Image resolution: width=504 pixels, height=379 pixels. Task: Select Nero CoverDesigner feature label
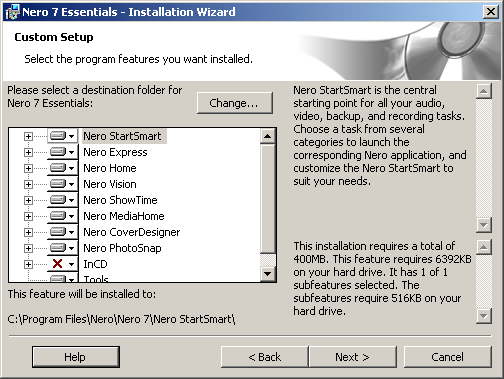(x=132, y=232)
